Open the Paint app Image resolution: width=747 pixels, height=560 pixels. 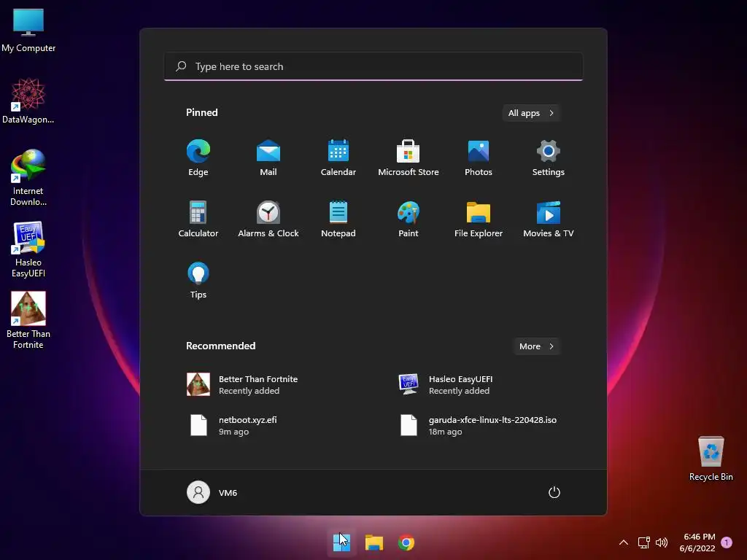409,219
